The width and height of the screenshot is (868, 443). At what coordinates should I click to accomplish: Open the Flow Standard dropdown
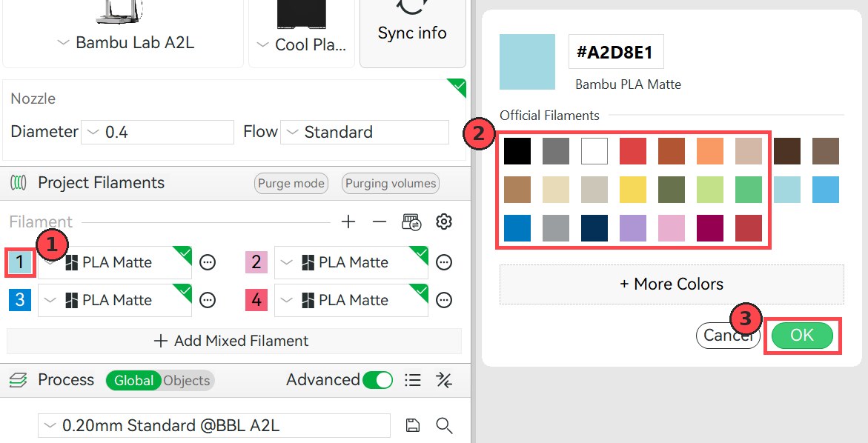[x=364, y=132]
